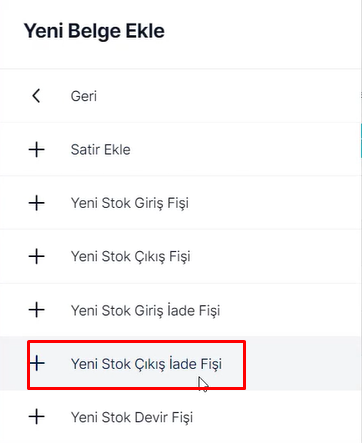The width and height of the screenshot is (362, 443).
Task: Go back using the Geri label
Action: [x=84, y=96]
